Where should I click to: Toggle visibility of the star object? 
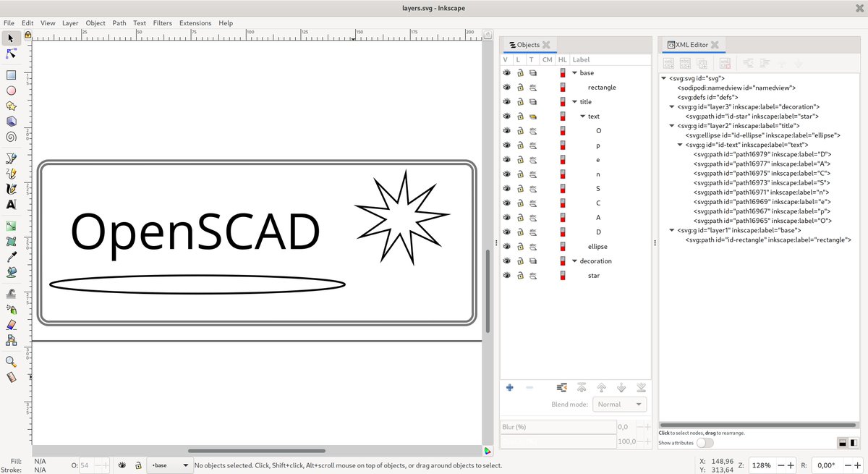(x=507, y=276)
